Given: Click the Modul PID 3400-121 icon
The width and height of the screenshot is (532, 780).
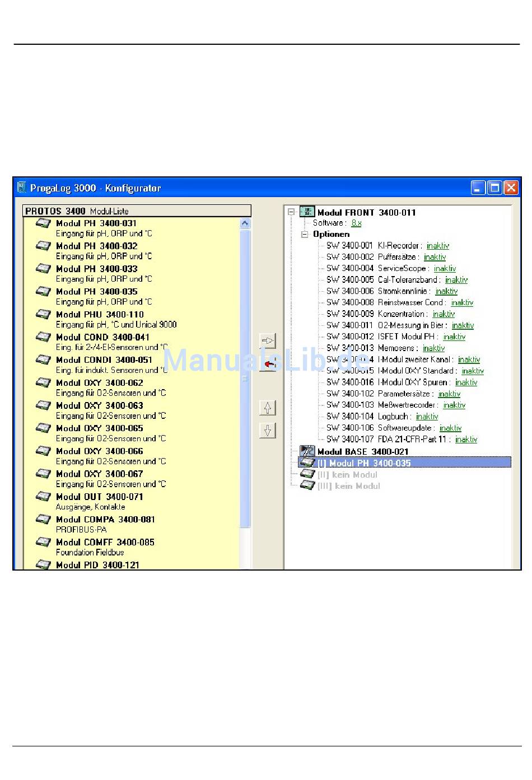Looking at the screenshot, I should pos(44,565).
